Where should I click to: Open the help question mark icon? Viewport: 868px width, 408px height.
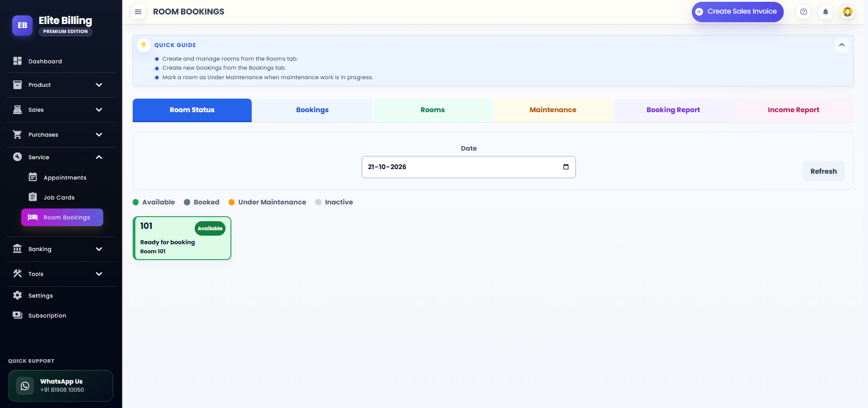click(x=803, y=12)
